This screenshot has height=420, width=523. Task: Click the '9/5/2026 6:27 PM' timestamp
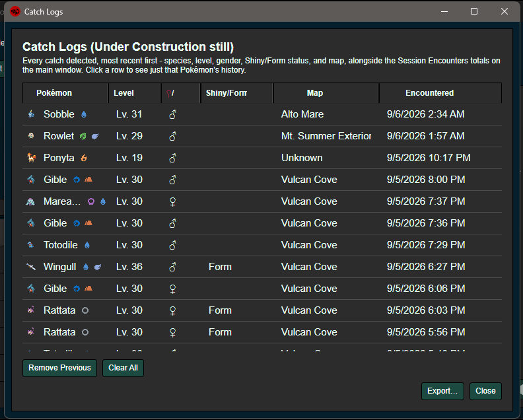coord(426,267)
